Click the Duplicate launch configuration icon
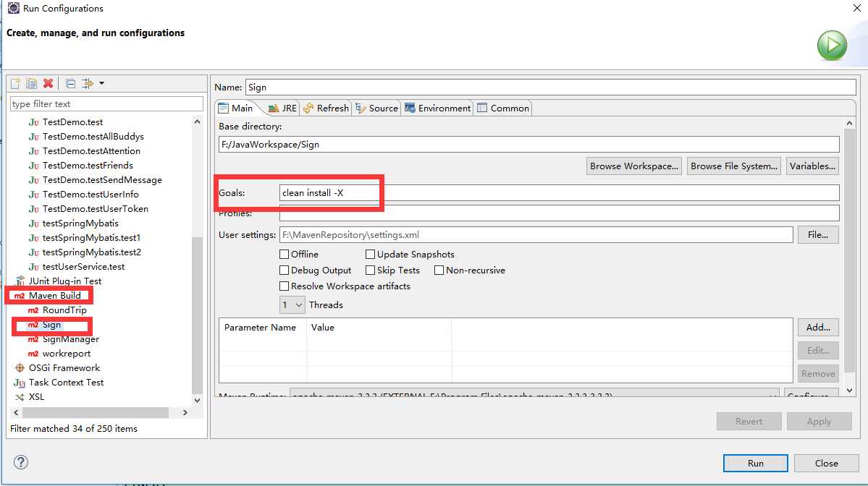868x486 pixels. click(32, 83)
